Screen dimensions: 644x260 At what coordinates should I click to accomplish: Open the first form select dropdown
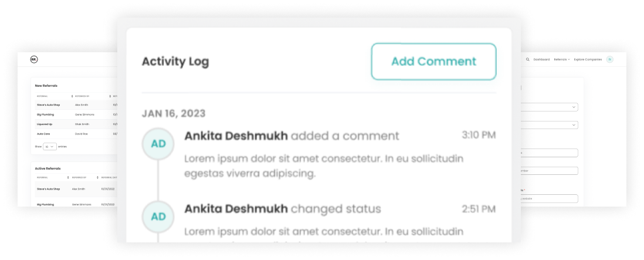click(549, 107)
